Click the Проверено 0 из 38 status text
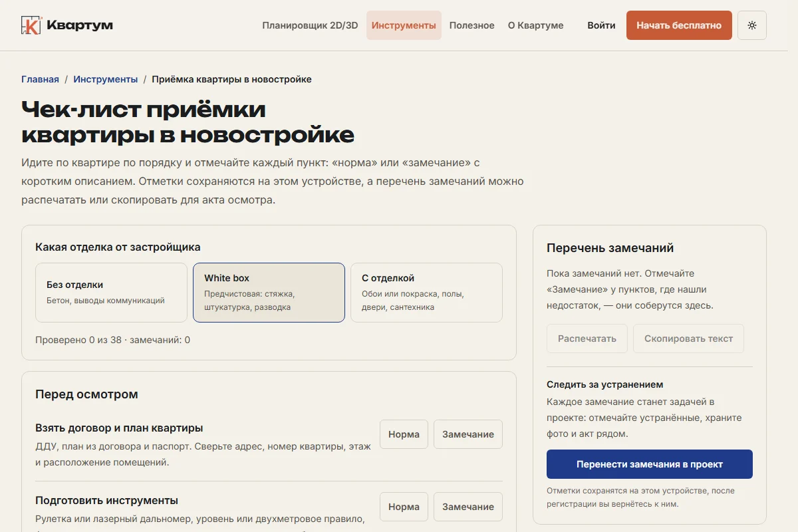 [112, 340]
